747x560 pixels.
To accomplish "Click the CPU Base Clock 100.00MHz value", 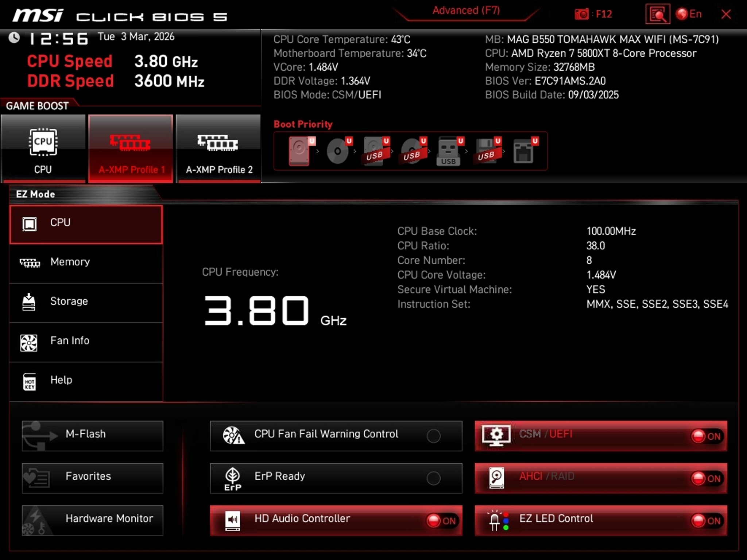I will pos(611,231).
